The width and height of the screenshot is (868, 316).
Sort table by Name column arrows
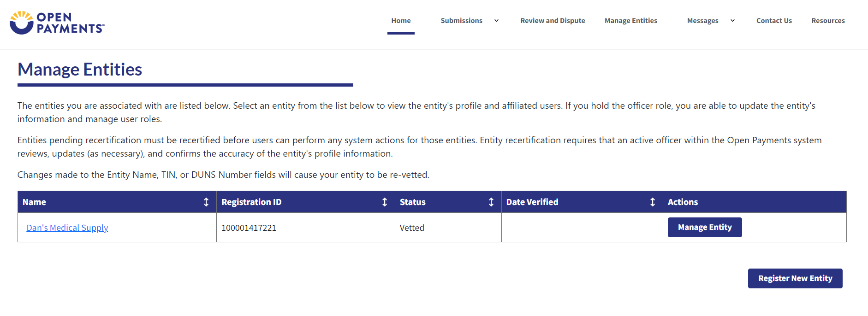coord(206,202)
